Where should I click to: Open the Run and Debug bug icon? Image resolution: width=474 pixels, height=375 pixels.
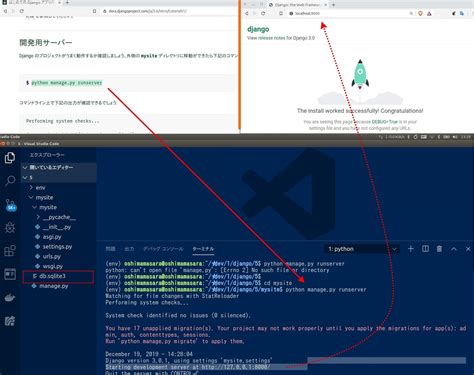[10, 228]
